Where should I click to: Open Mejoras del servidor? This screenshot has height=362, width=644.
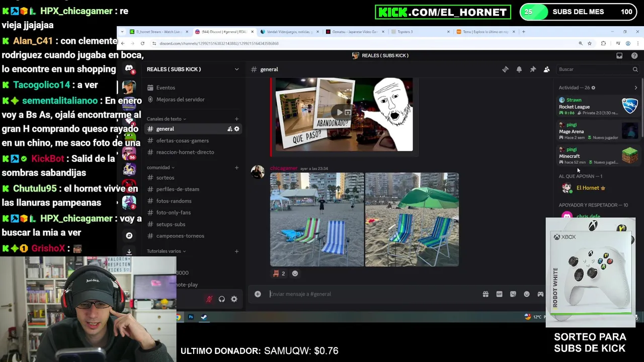tap(193, 100)
